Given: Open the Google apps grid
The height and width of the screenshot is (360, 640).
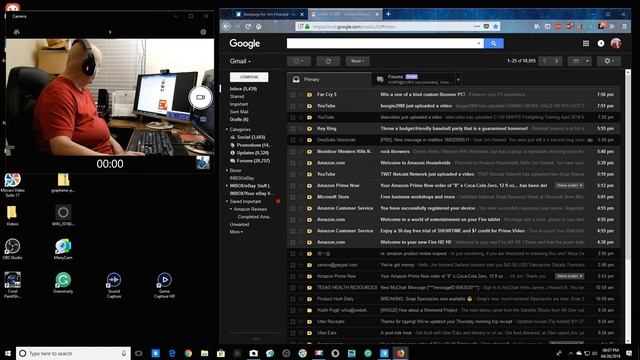Looking at the screenshot, I should coord(586,43).
